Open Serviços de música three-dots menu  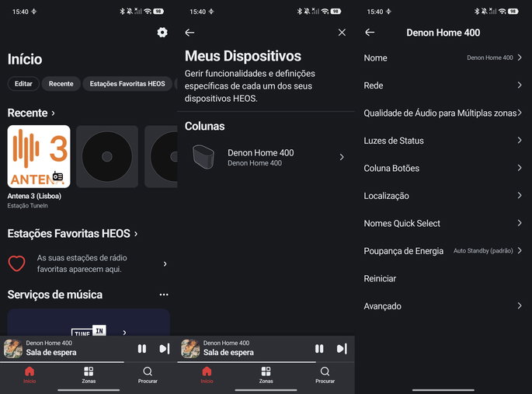[164, 295]
